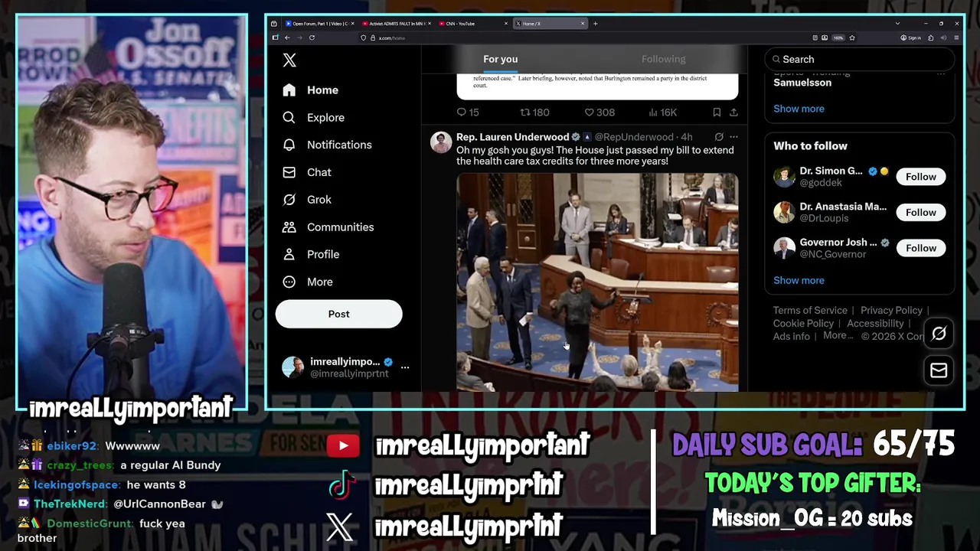Reset the 160% zoom level indicator
Viewport: 980px width, 551px height.
pyautogui.click(x=838, y=37)
